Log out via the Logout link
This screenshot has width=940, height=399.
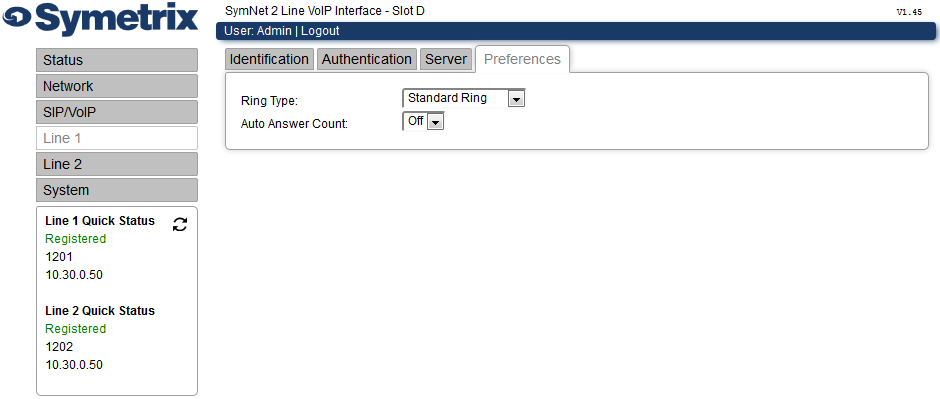pos(320,31)
